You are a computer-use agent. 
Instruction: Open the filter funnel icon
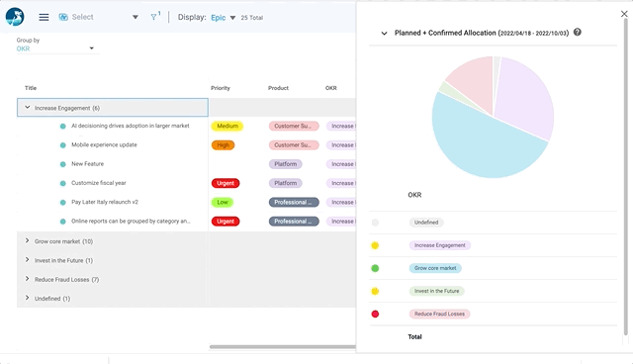point(154,17)
